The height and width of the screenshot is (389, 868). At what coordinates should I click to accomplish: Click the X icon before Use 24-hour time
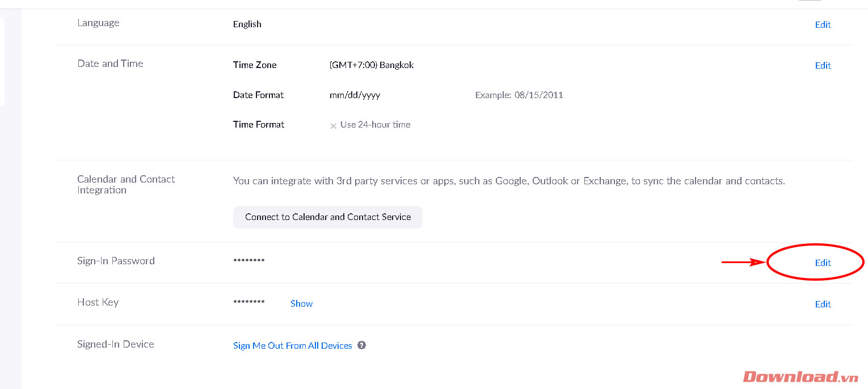point(334,126)
